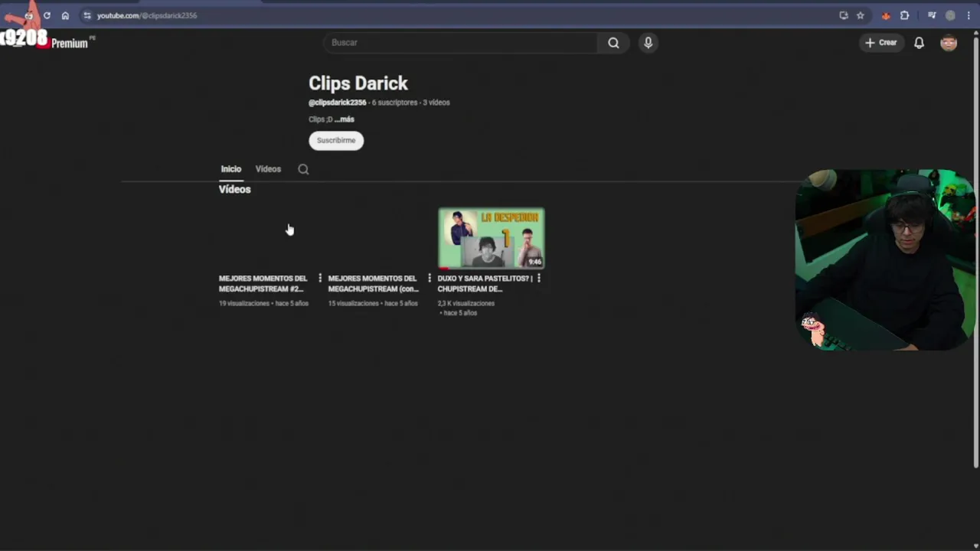Click the 3 videos count text
This screenshot has width=980, height=551.
point(436,103)
